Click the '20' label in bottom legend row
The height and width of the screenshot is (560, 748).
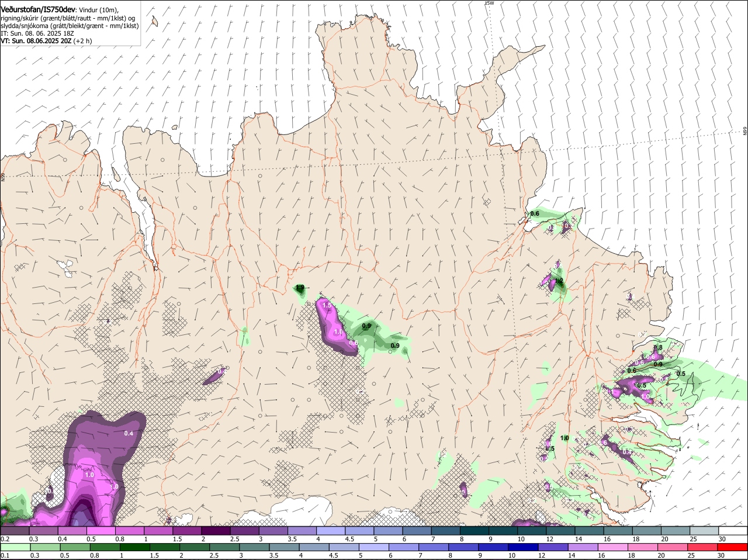click(x=661, y=555)
